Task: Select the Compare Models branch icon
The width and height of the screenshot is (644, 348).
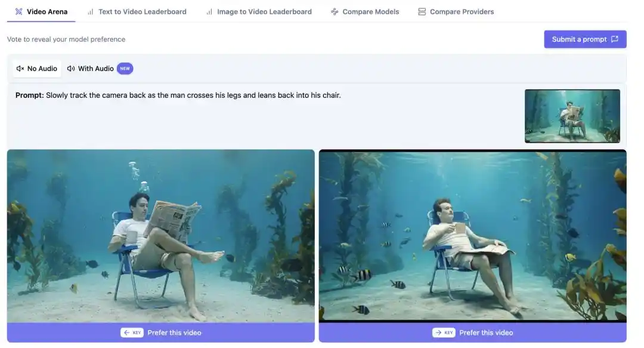Action: (334, 11)
